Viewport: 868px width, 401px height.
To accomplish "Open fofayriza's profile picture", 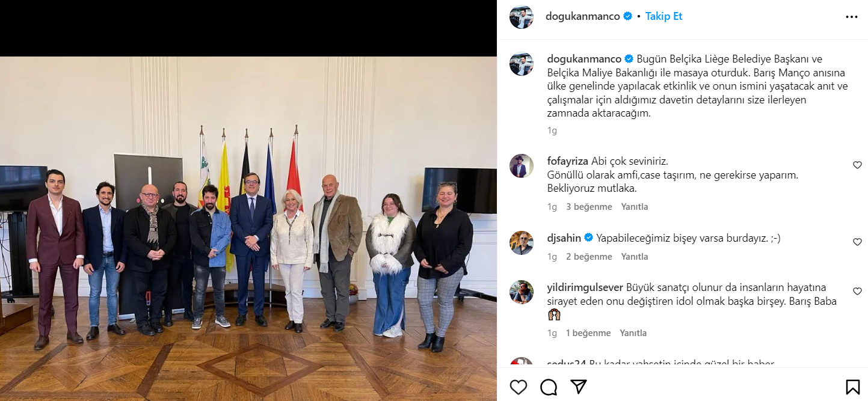I will 522,166.
